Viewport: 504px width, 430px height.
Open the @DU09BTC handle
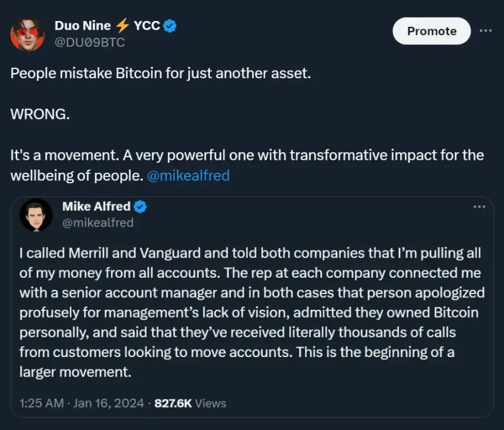tap(89, 42)
